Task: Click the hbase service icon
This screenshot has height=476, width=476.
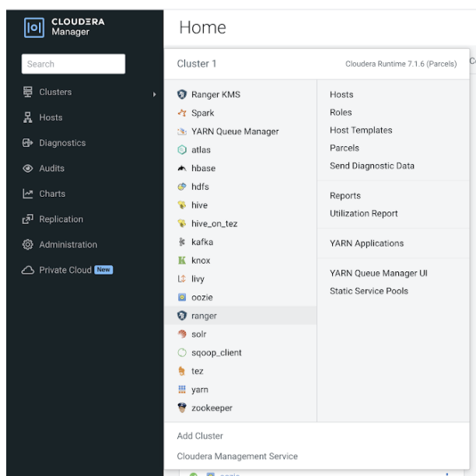Action: (x=181, y=169)
